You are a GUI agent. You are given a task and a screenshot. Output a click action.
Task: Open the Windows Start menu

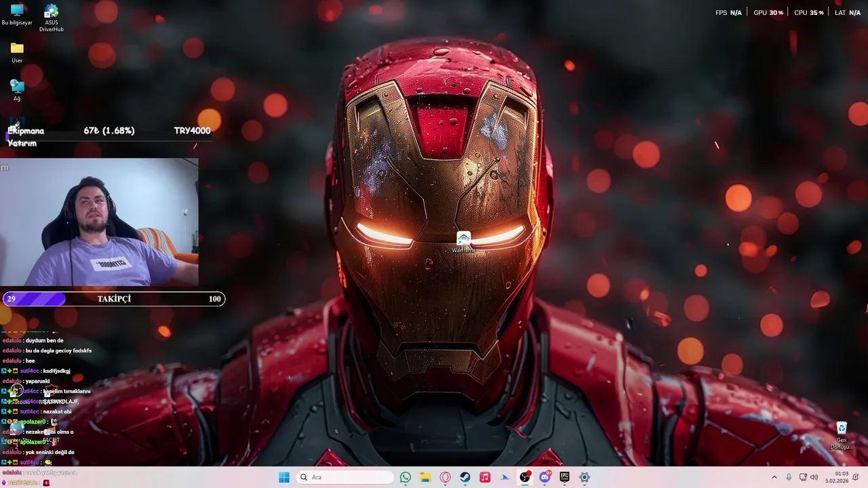284,477
